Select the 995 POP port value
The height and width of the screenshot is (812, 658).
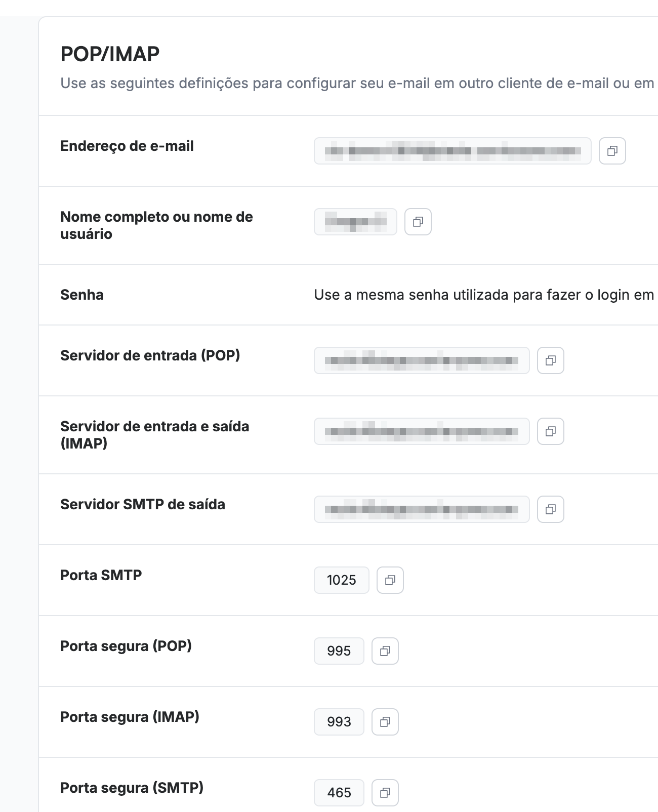[339, 651]
